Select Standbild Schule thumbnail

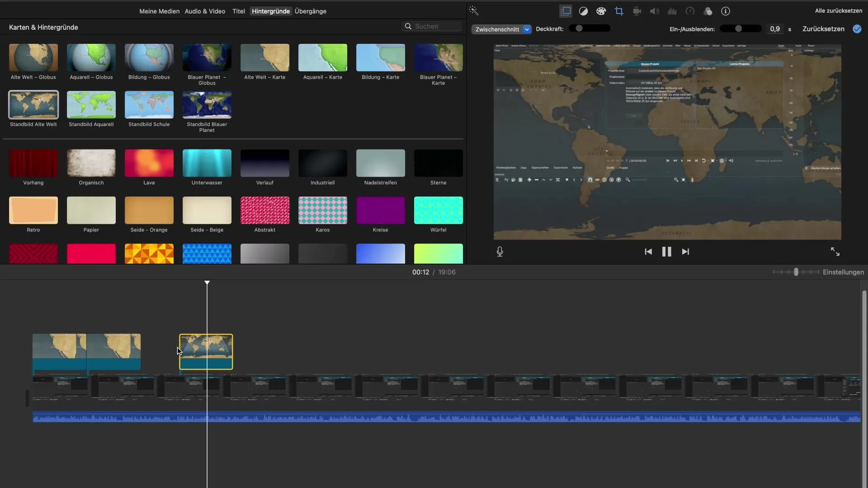[x=149, y=104]
